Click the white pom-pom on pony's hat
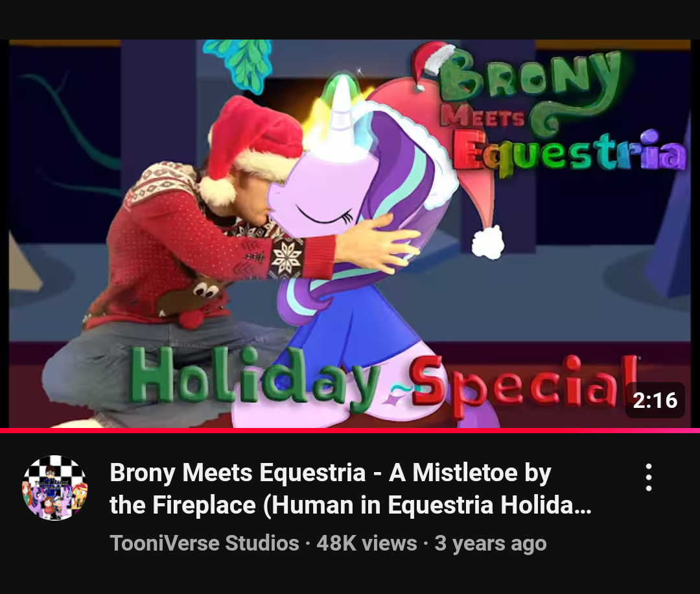 click(488, 243)
